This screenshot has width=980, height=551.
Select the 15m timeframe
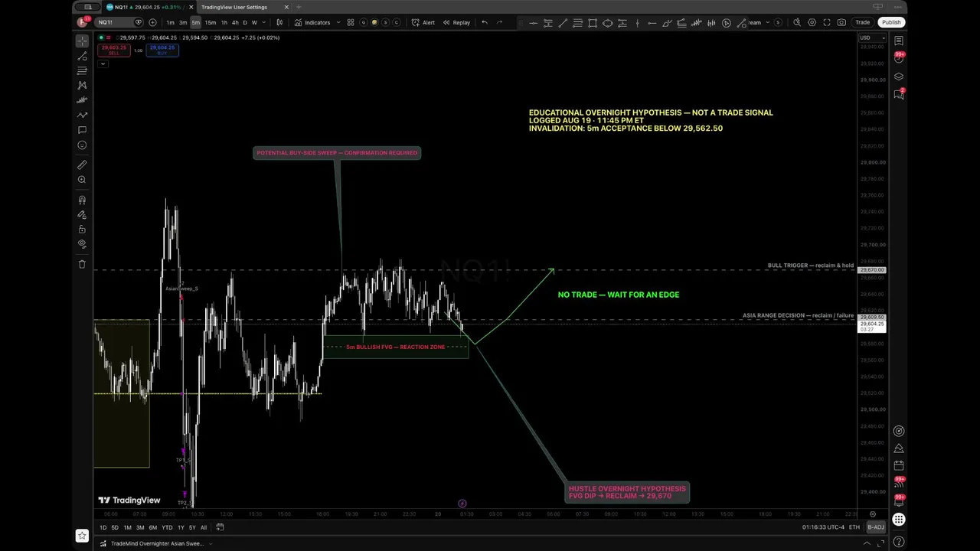coord(211,22)
